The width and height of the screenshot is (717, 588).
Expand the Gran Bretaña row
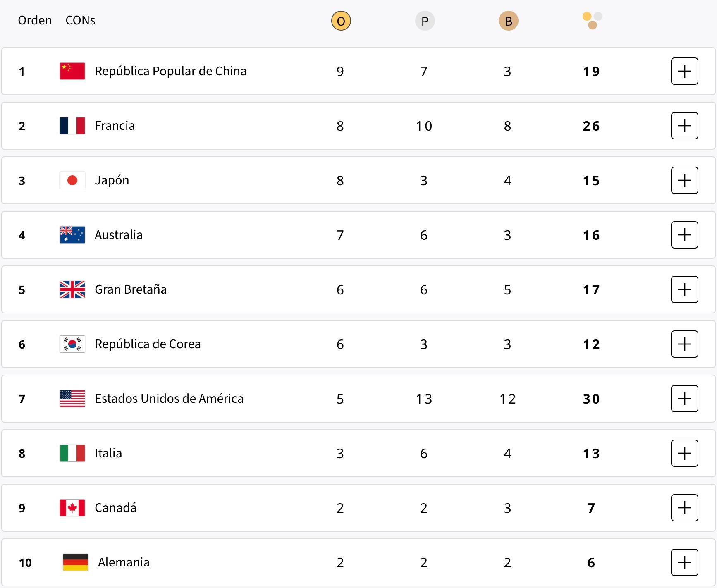click(x=684, y=289)
